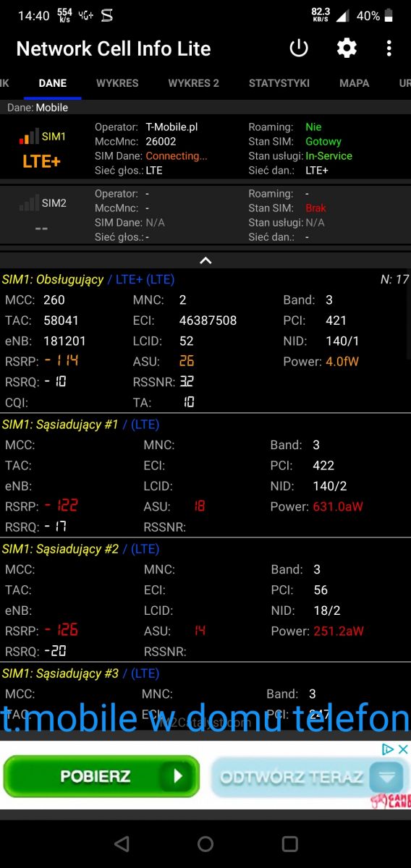Tap the power icon in app header

[299, 48]
